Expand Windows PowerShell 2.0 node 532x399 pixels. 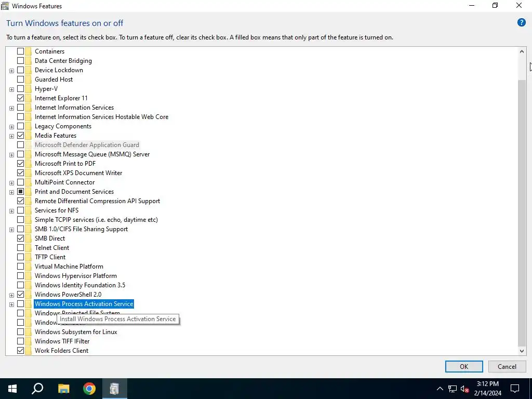11,295
